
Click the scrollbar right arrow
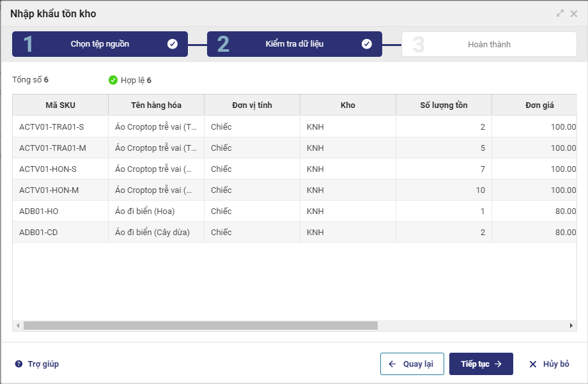(x=571, y=325)
